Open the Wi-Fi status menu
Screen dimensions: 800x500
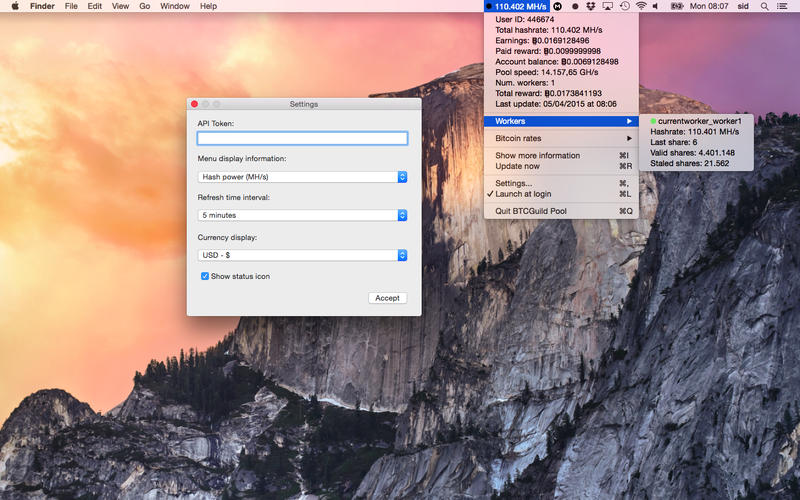click(641, 6)
